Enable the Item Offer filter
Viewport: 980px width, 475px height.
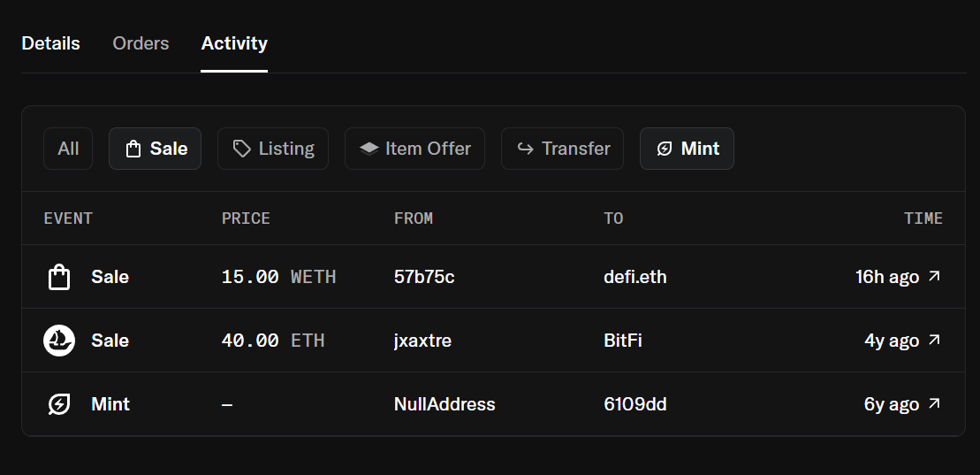(414, 149)
